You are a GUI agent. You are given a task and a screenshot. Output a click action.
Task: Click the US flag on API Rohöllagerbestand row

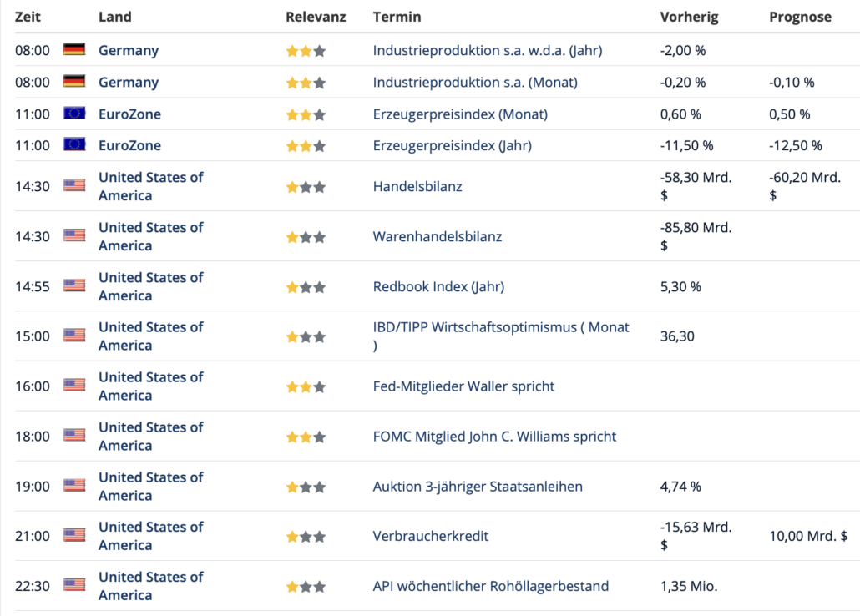pyautogui.click(x=74, y=586)
